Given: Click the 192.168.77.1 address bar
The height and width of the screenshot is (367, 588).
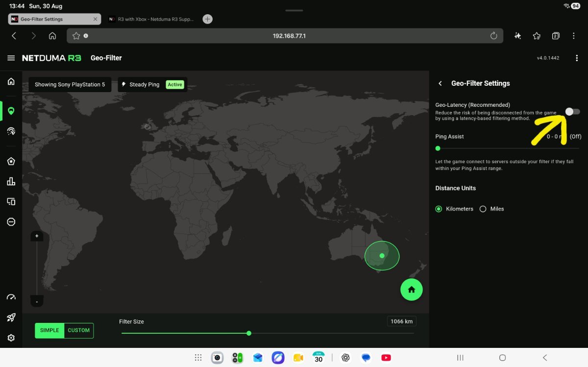Looking at the screenshot, I should pos(285,36).
